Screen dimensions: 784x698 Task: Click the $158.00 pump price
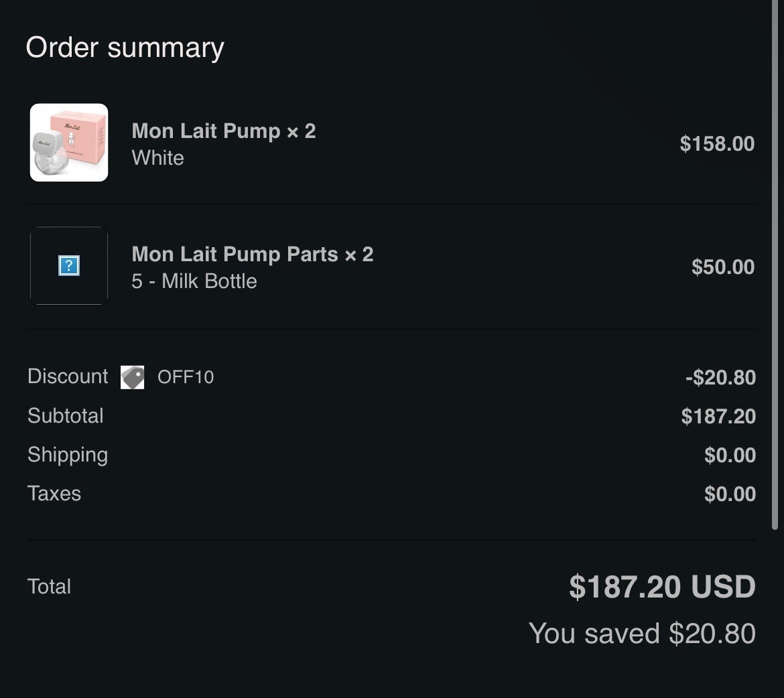coord(717,144)
